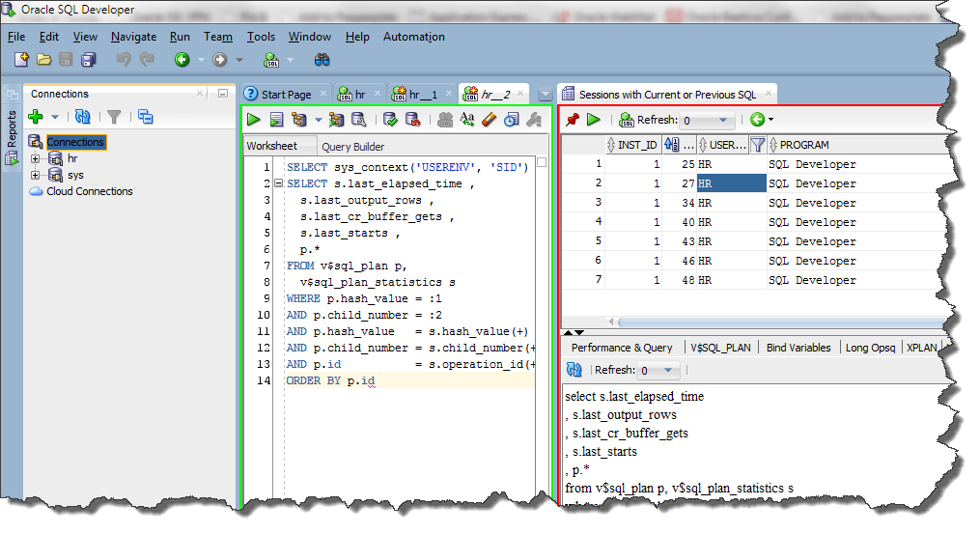The height and width of the screenshot is (533, 980).
Task: Open the Bind Variables tab
Action: 798,348
